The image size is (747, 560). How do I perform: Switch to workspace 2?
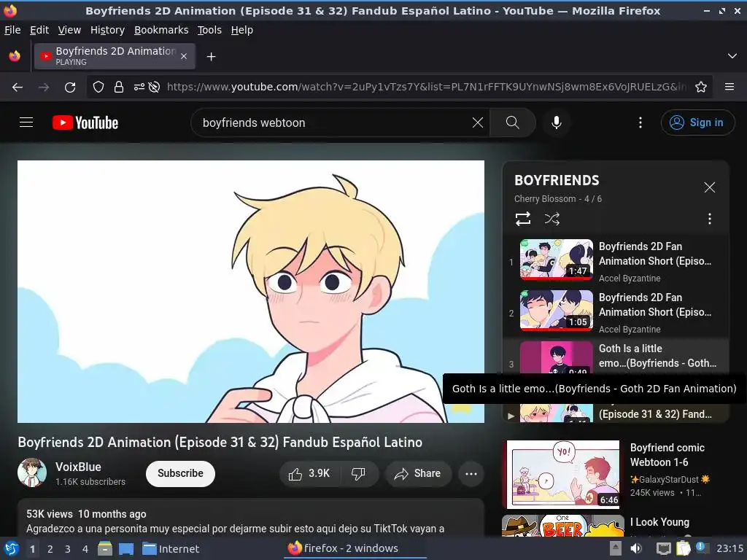point(50,549)
